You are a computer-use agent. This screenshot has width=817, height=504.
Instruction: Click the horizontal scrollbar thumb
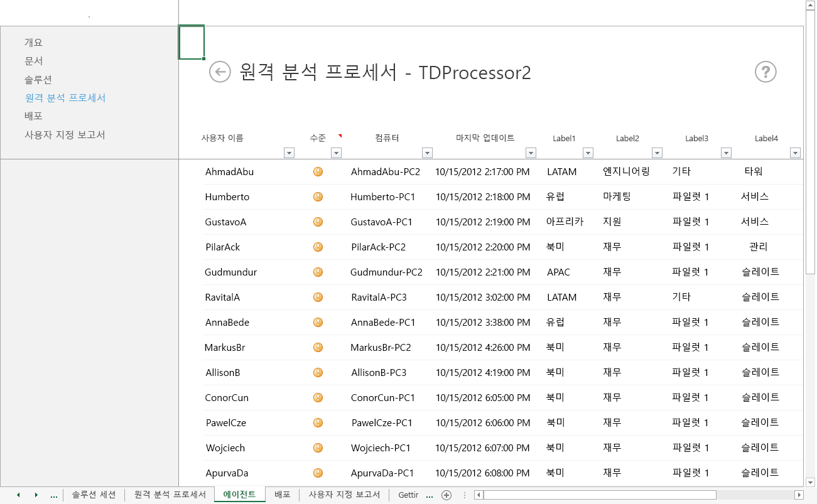pos(600,495)
